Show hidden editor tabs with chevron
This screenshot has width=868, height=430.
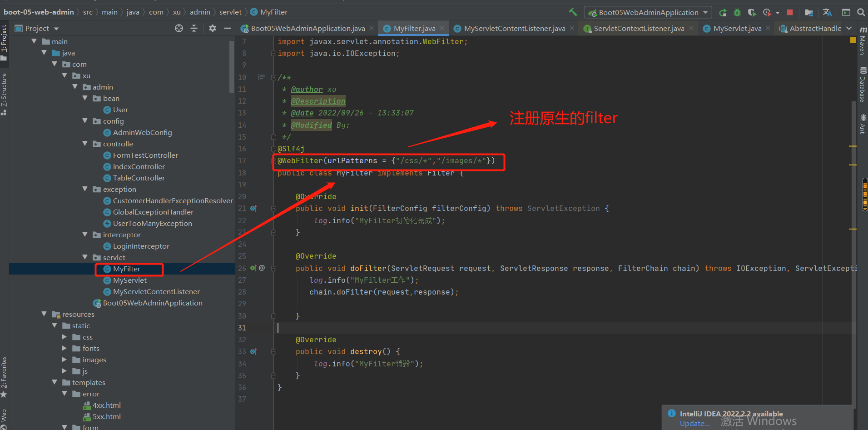pos(849,28)
